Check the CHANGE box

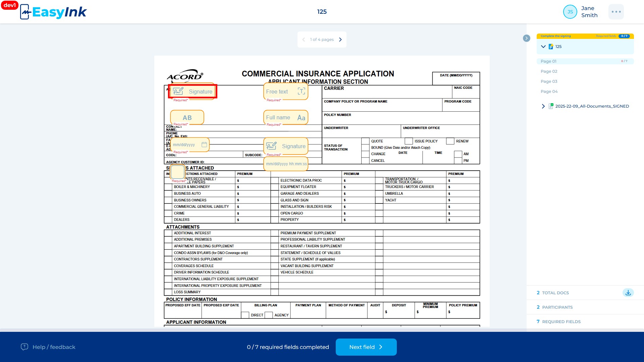click(x=365, y=154)
